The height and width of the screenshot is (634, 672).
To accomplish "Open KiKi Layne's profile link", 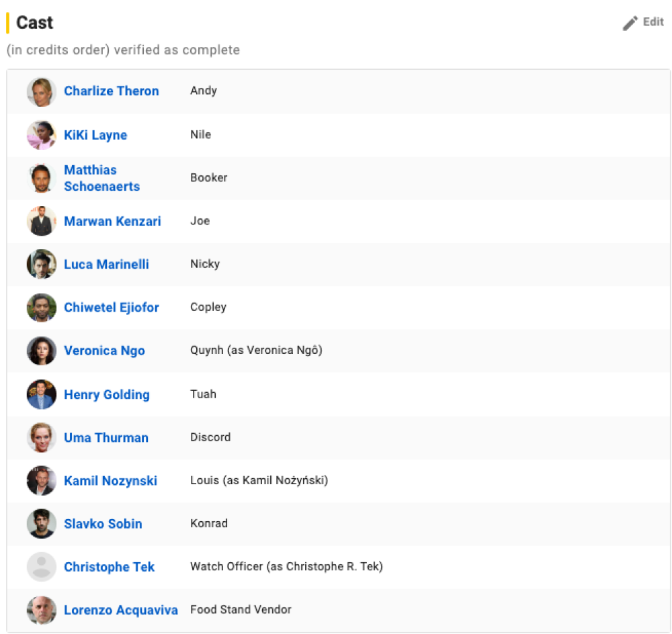I will pyautogui.click(x=95, y=135).
